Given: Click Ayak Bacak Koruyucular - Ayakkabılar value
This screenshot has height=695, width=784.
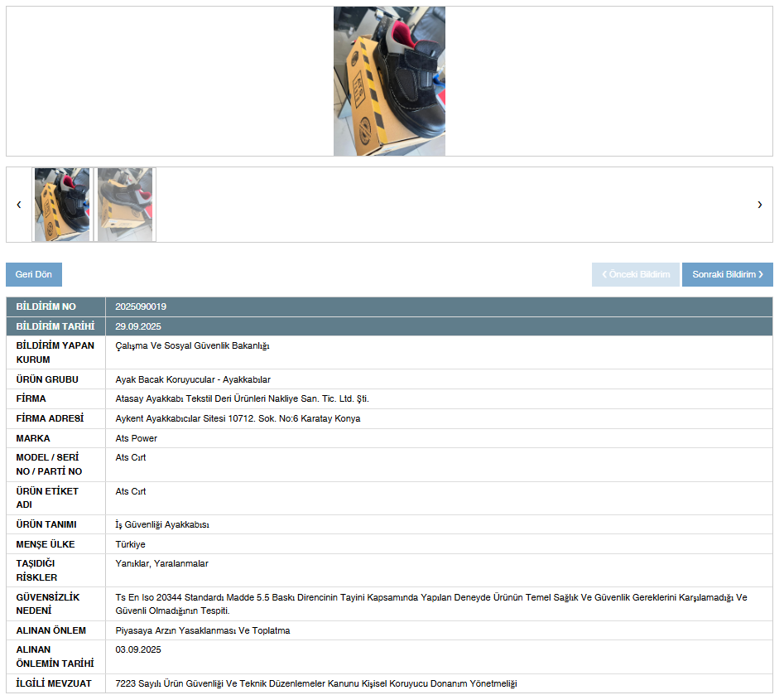Looking at the screenshot, I should (193, 379).
